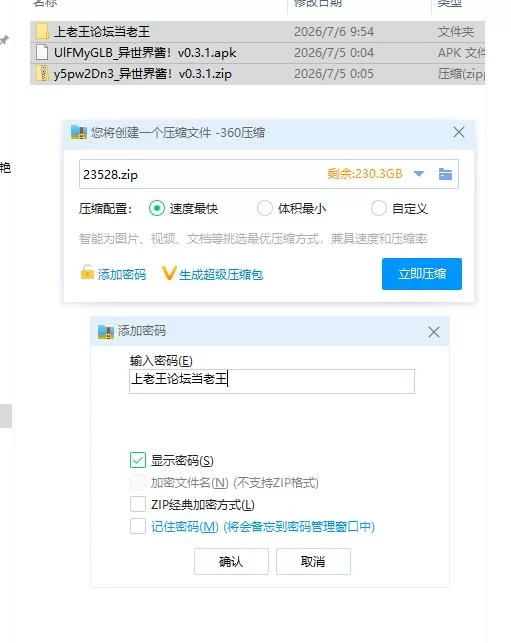Click the 确认 button

[231, 561]
